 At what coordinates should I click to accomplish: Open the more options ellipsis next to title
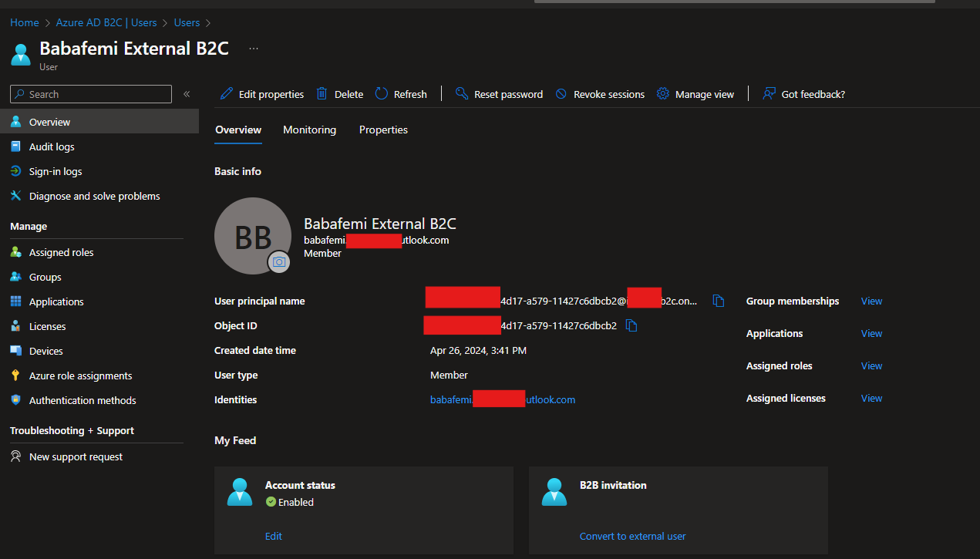[254, 49]
